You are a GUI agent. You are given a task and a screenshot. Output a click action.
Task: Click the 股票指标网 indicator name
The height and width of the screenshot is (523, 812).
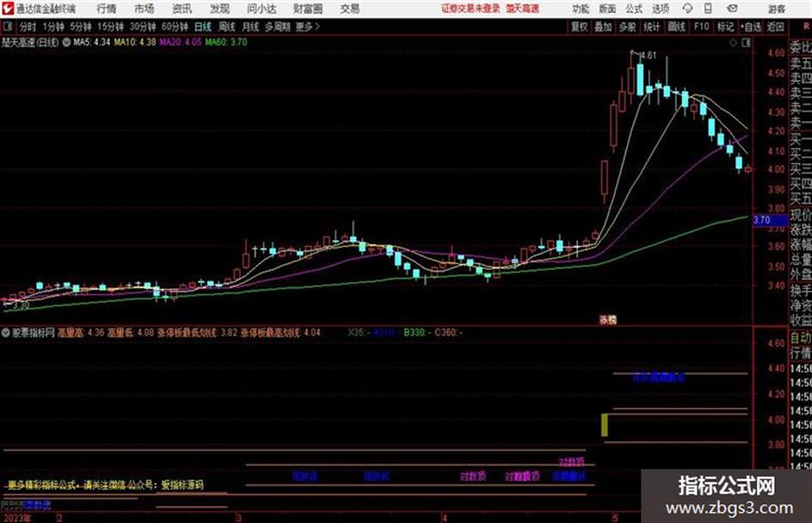[34, 332]
